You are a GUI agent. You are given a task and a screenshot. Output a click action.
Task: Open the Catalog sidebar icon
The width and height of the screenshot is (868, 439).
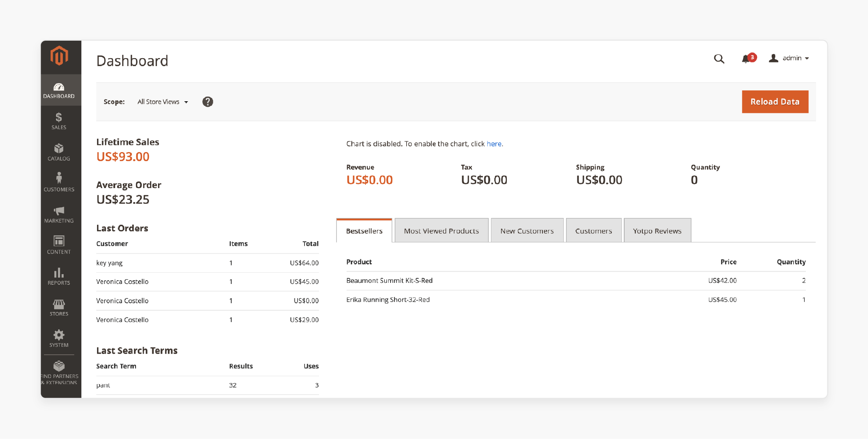pyautogui.click(x=59, y=153)
